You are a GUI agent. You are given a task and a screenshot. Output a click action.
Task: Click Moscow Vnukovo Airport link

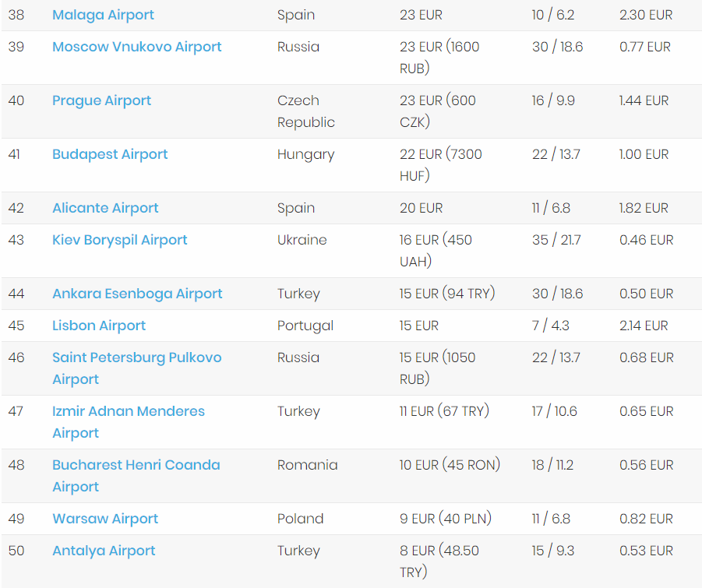(136, 47)
